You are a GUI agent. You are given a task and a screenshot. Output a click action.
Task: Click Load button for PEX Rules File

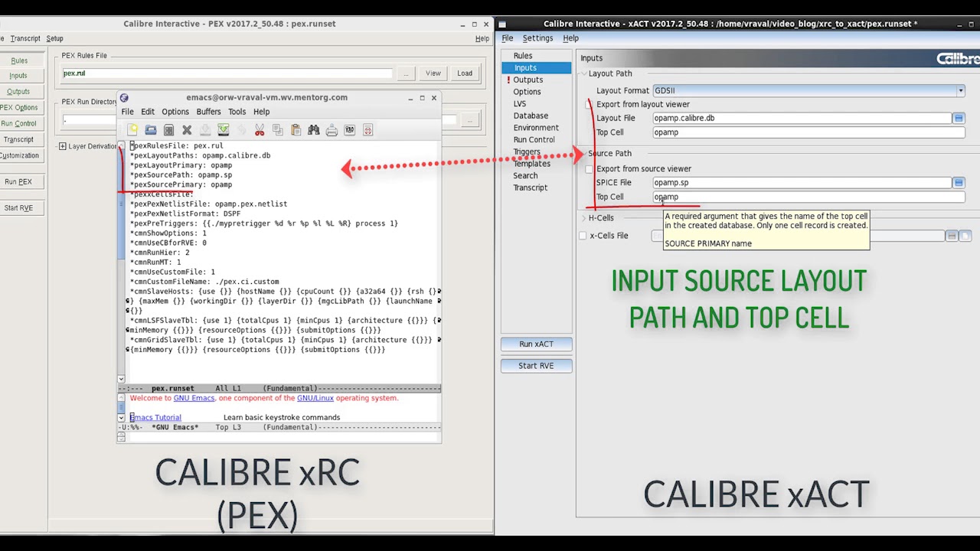[465, 73]
